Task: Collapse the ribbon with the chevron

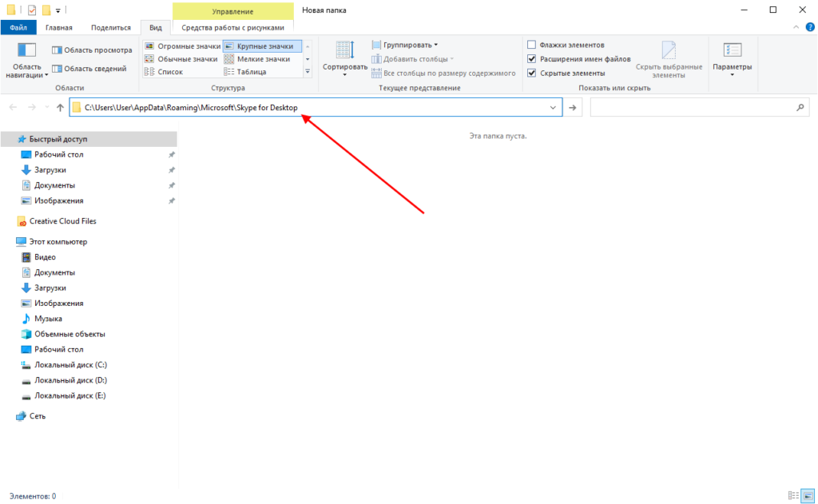Action: (x=796, y=27)
